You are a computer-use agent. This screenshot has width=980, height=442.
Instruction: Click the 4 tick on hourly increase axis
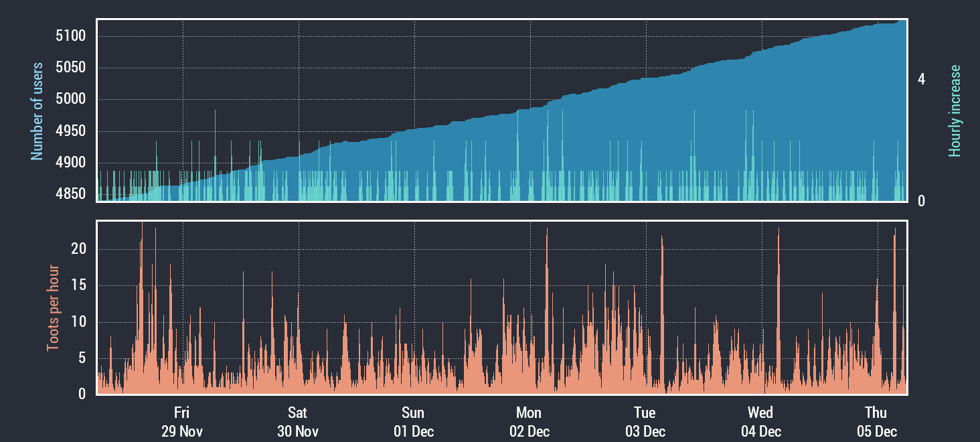coord(921,80)
